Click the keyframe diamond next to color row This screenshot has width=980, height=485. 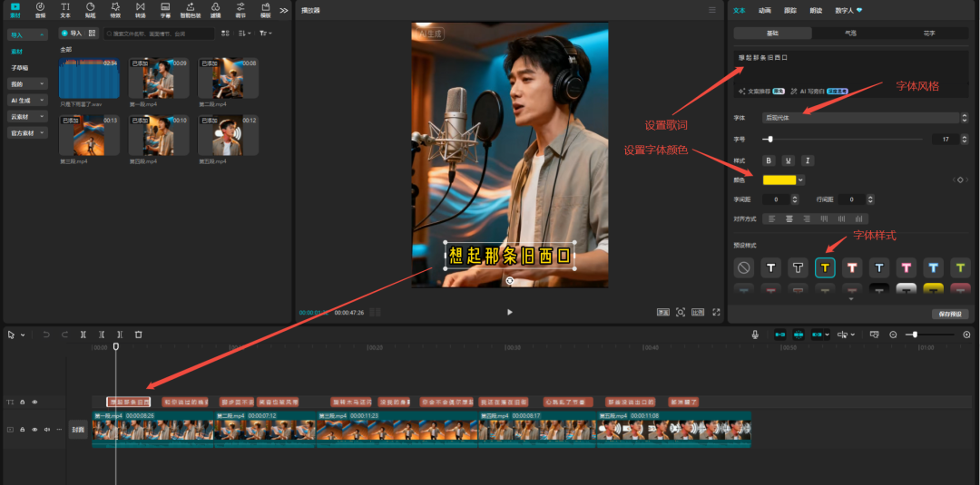(960, 179)
